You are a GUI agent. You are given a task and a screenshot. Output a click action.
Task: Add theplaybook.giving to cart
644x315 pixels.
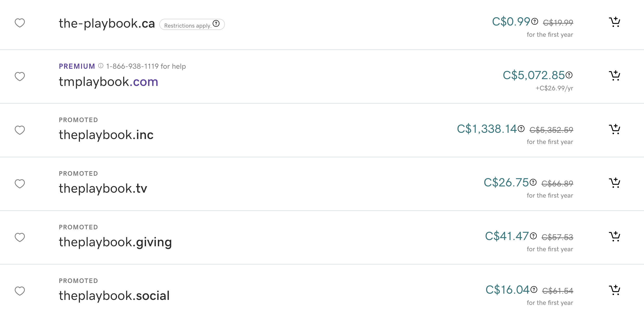click(615, 237)
